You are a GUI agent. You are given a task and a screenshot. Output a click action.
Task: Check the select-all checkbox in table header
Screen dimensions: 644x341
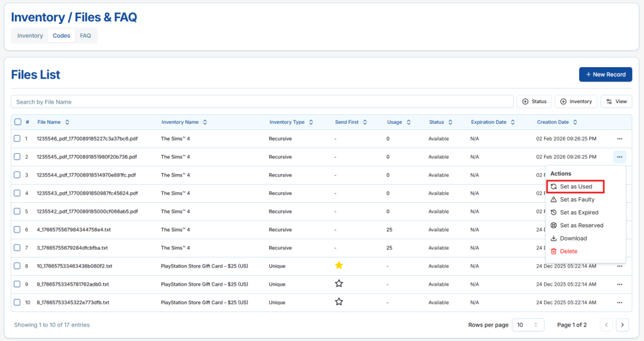point(18,122)
